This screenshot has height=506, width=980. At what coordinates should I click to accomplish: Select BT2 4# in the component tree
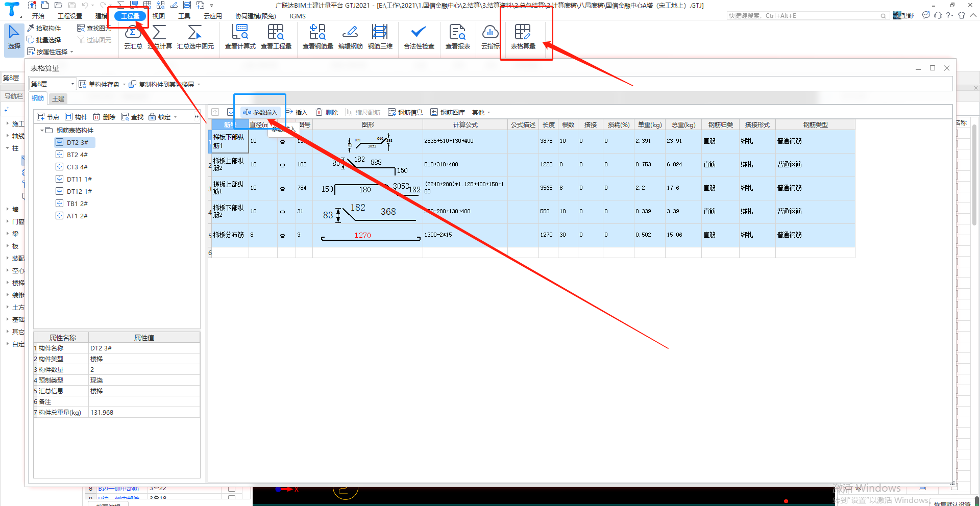pos(77,155)
